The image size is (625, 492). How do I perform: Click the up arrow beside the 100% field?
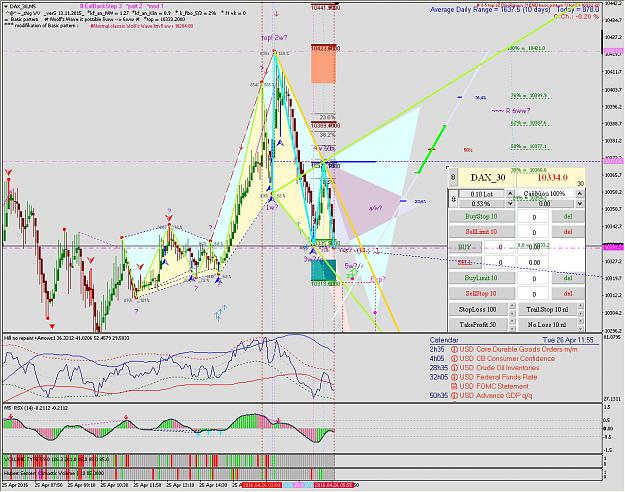pos(580,193)
